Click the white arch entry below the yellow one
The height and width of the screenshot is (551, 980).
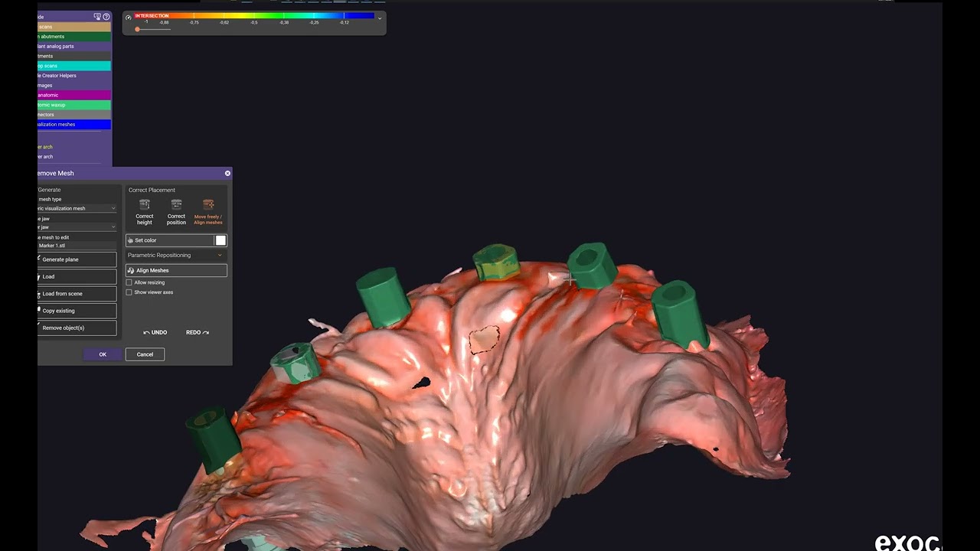(45, 157)
